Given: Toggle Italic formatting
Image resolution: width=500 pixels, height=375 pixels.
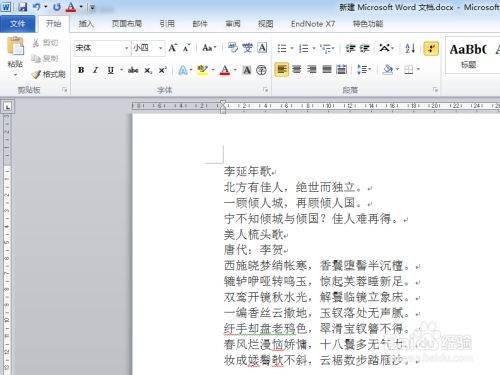Looking at the screenshot, I should click(x=96, y=70).
